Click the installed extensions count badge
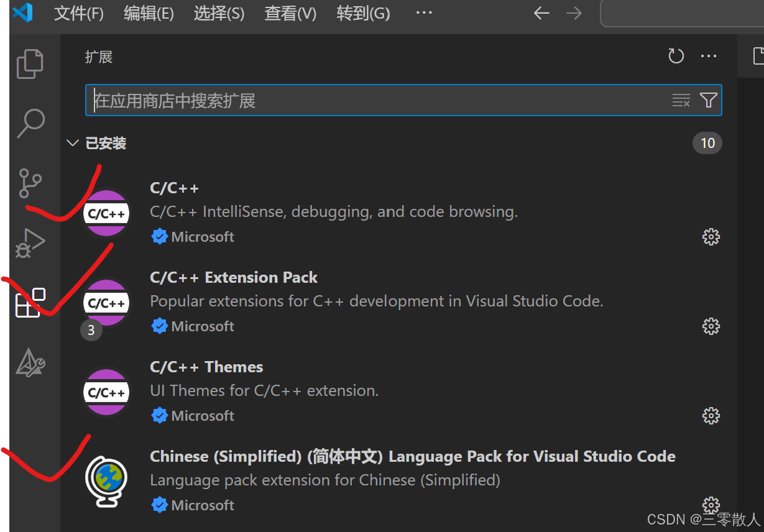Viewport: 764px width, 532px height. [707, 142]
